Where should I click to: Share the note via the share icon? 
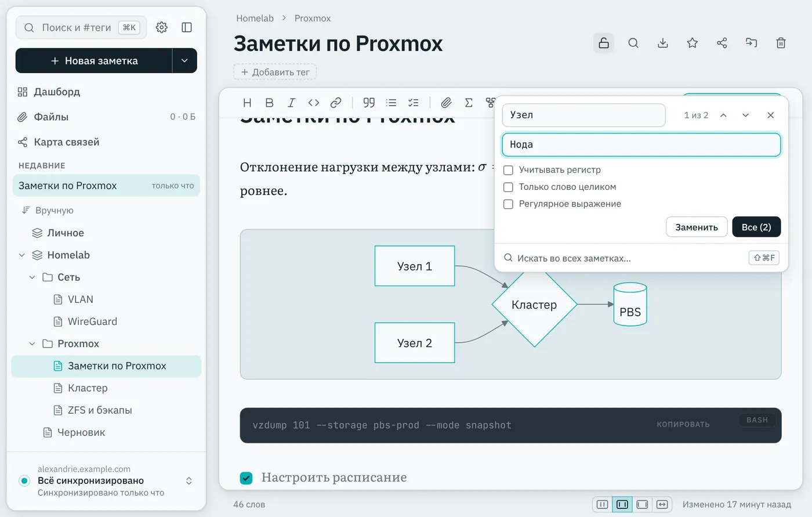722,43
